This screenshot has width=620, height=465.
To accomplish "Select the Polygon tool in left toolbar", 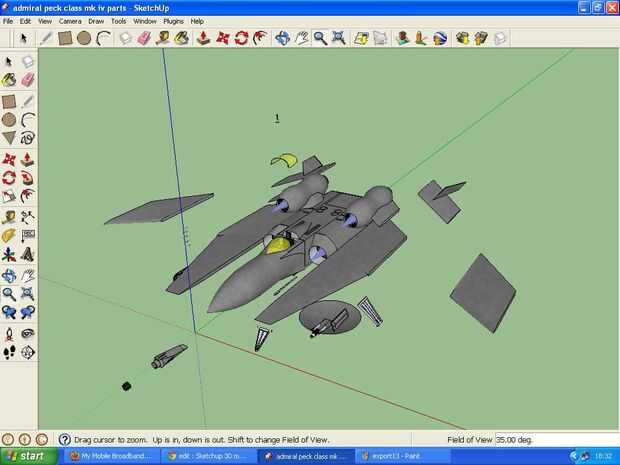I will (9, 138).
